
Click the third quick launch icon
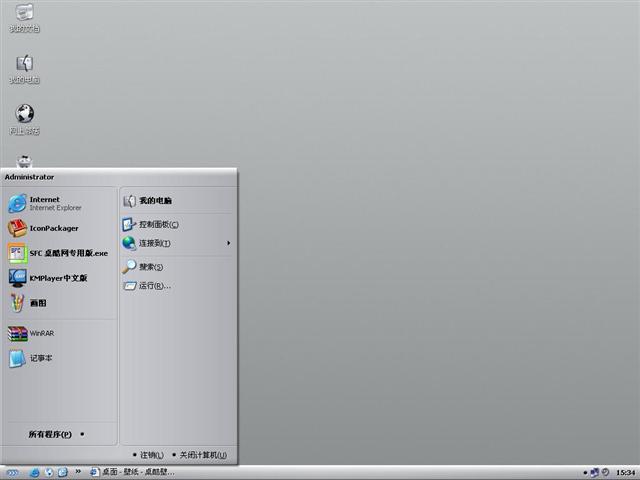tap(63, 473)
